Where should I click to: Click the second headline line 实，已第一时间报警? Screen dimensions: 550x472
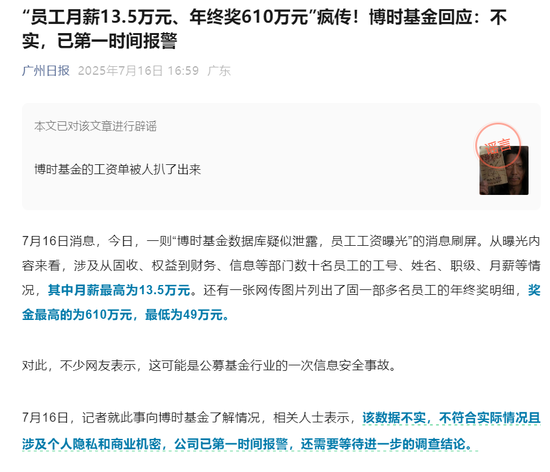[99, 41]
